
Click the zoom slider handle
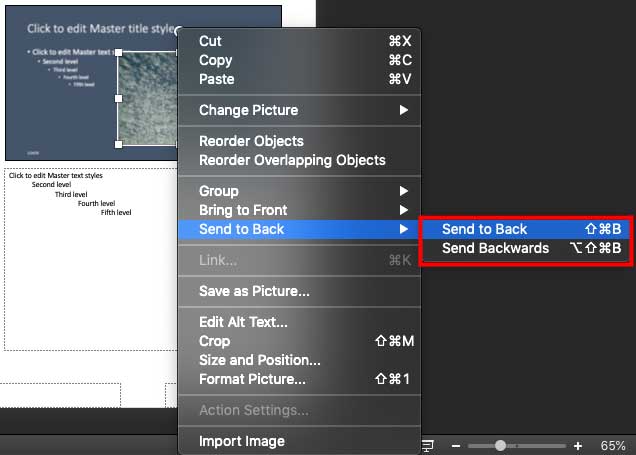coord(500,445)
